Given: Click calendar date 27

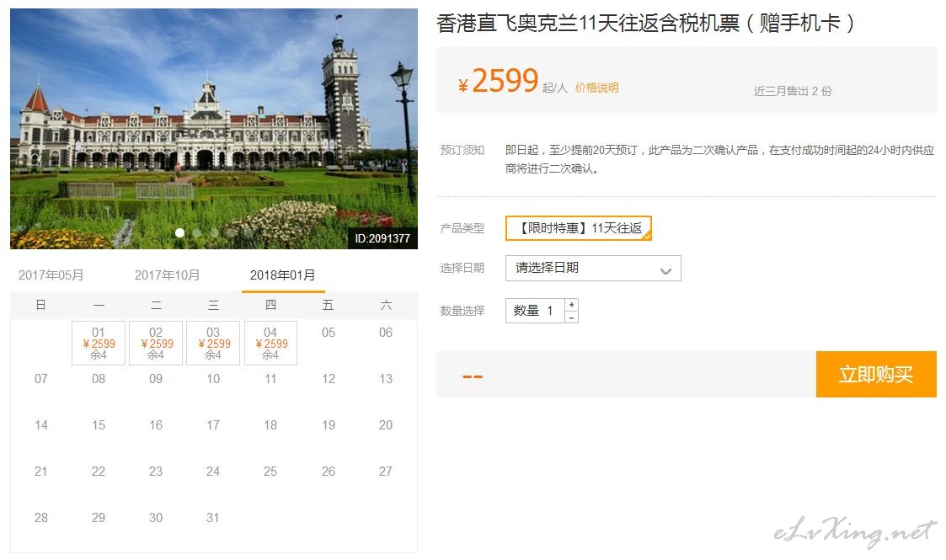Looking at the screenshot, I should click(x=386, y=472).
